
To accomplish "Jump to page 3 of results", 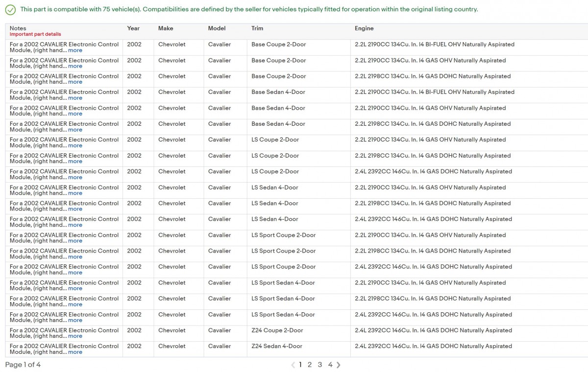I will click(x=320, y=365).
